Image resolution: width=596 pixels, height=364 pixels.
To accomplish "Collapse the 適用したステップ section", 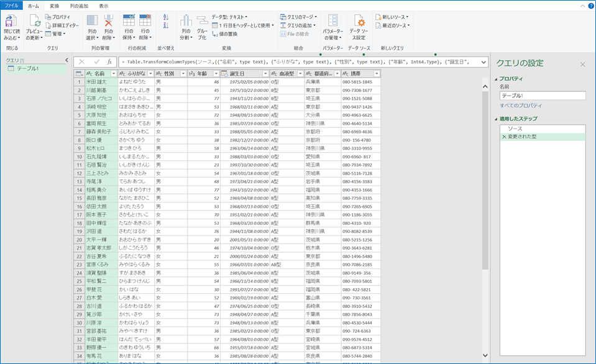I will pyautogui.click(x=496, y=119).
